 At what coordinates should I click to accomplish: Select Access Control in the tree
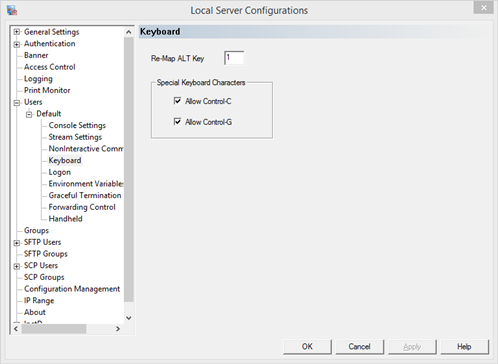coord(50,67)
